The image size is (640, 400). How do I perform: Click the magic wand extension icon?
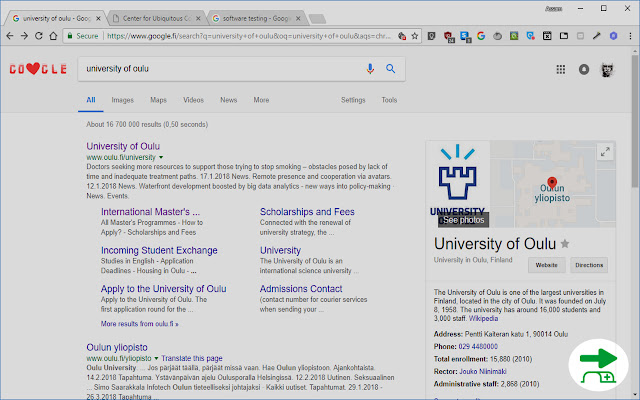[x=597, y=36]
